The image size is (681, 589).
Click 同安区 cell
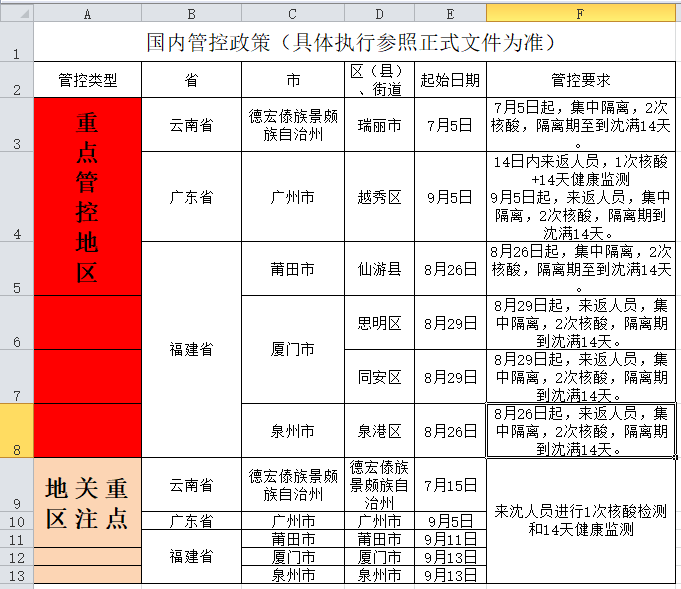379,377
